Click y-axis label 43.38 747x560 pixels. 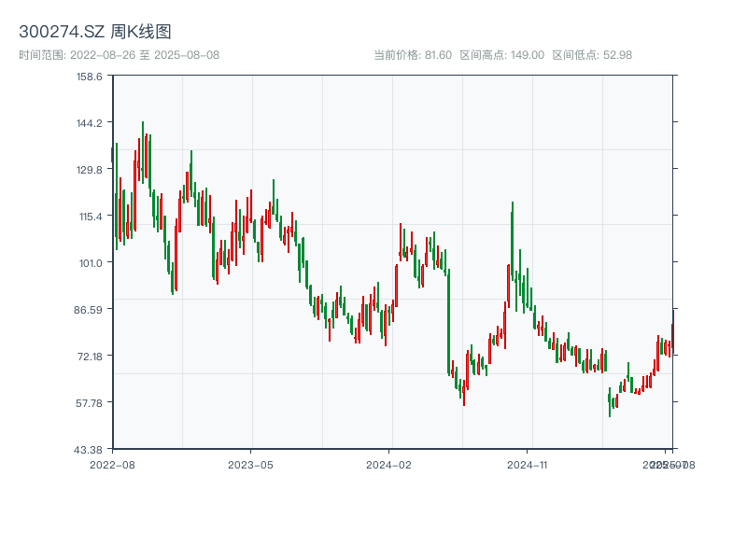click(88, 450)
